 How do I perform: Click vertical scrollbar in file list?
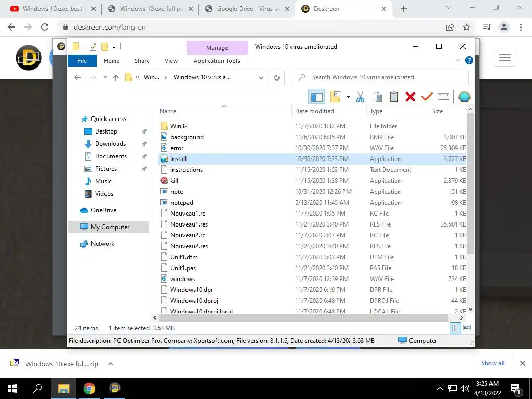[x=470, y=183]
